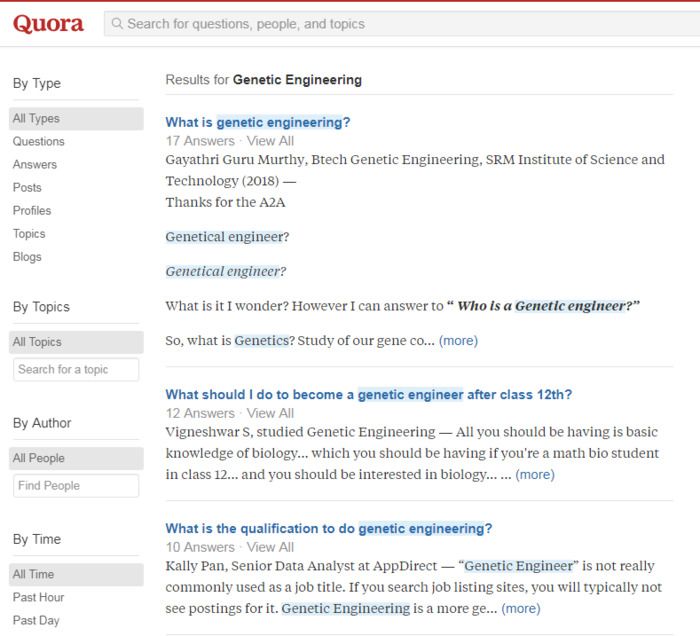Select the All People author filter
Viewport: 700px width, 636px height.
[39, 458]
